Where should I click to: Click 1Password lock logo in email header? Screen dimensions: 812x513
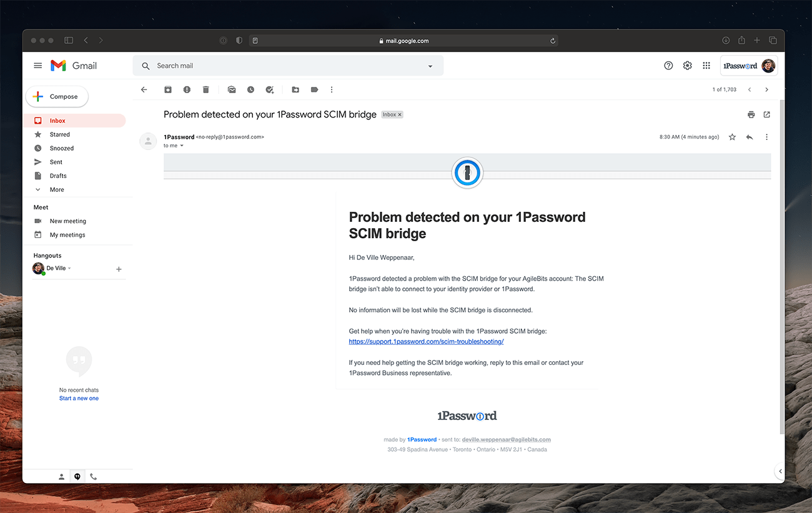pyautogui.click(x=467, y=172)
